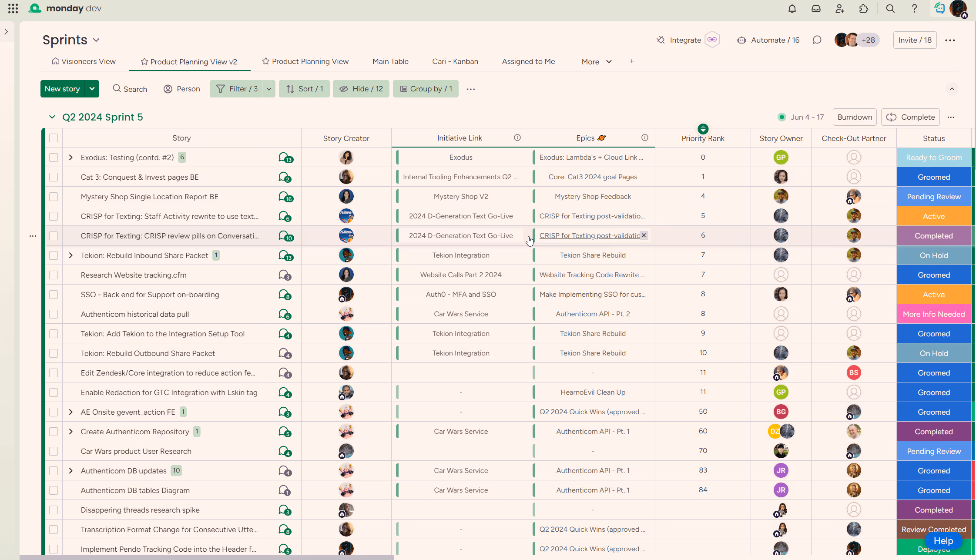Open the New story dropdown arrow
This screenshot has height=560, width=976.
92,89
